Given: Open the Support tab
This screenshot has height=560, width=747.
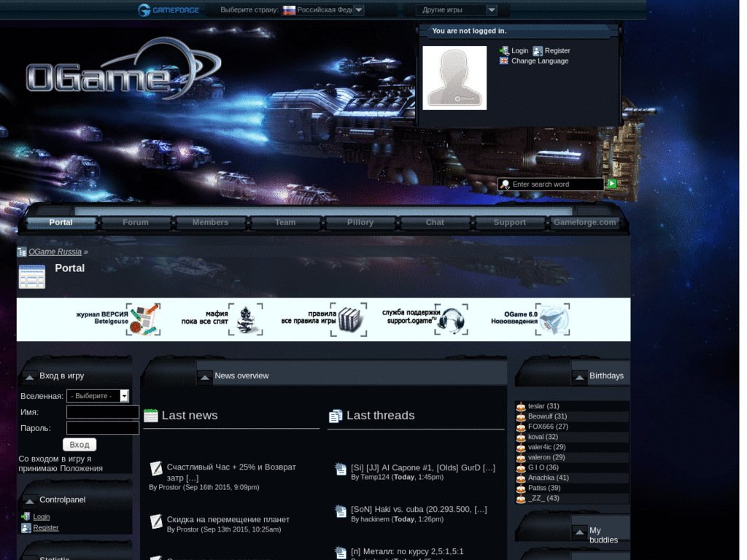Looking at the screenshot, I should [x=510, y=222].
